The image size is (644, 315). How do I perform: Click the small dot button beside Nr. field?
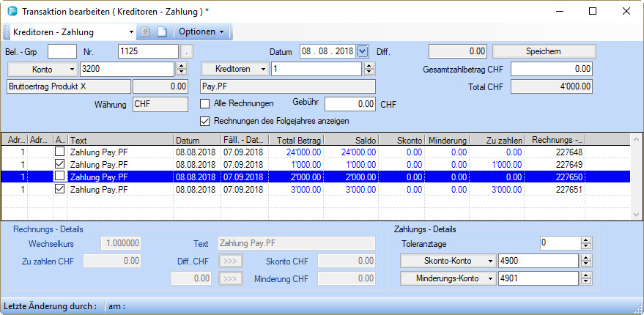coord(188,51)
